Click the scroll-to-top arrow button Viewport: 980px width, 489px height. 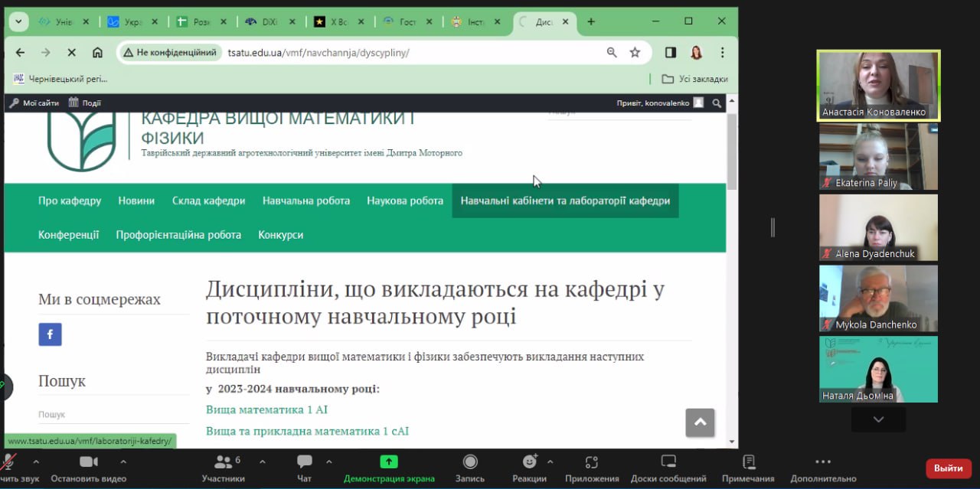point(700,422)
